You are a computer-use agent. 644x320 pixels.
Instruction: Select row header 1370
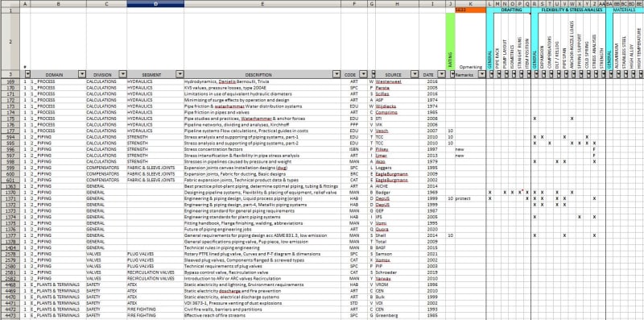coord(10,193)
